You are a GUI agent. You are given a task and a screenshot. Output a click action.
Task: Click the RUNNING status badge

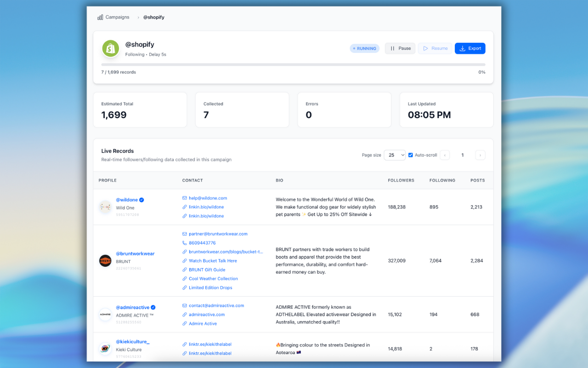click(x=365, y=48)
